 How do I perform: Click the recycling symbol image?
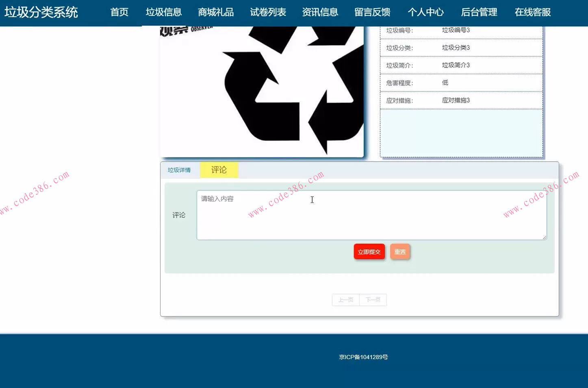coord(262,89)
